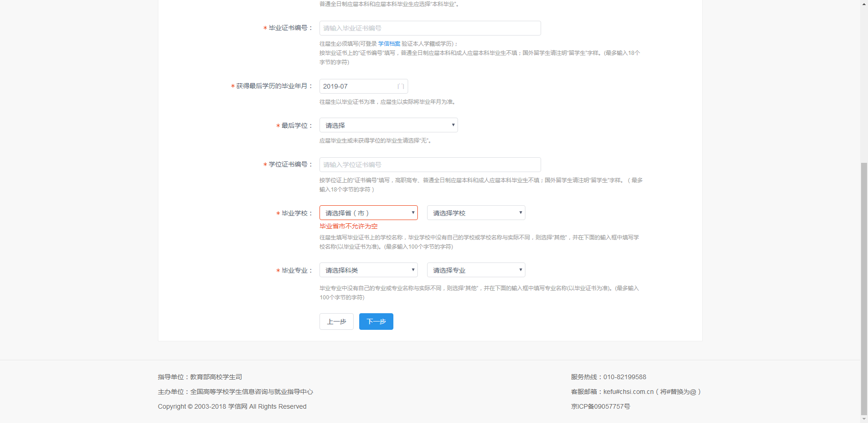Click the scrollbar up arrow
The height and width of the screenshot is (423, 868).
tap(864, 4)
